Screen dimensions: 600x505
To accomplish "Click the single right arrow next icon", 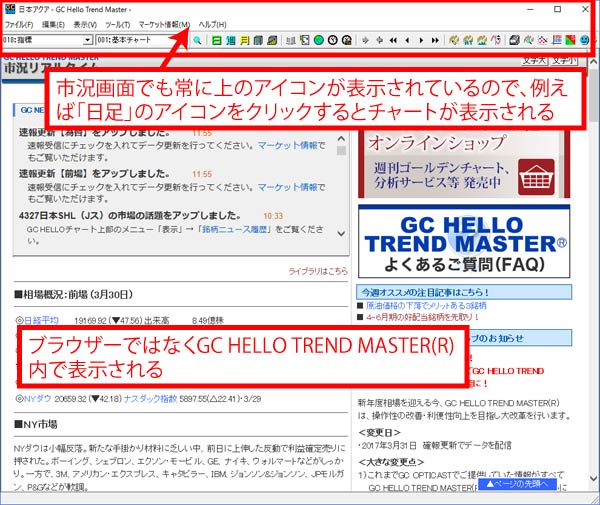I will [421, 40].
